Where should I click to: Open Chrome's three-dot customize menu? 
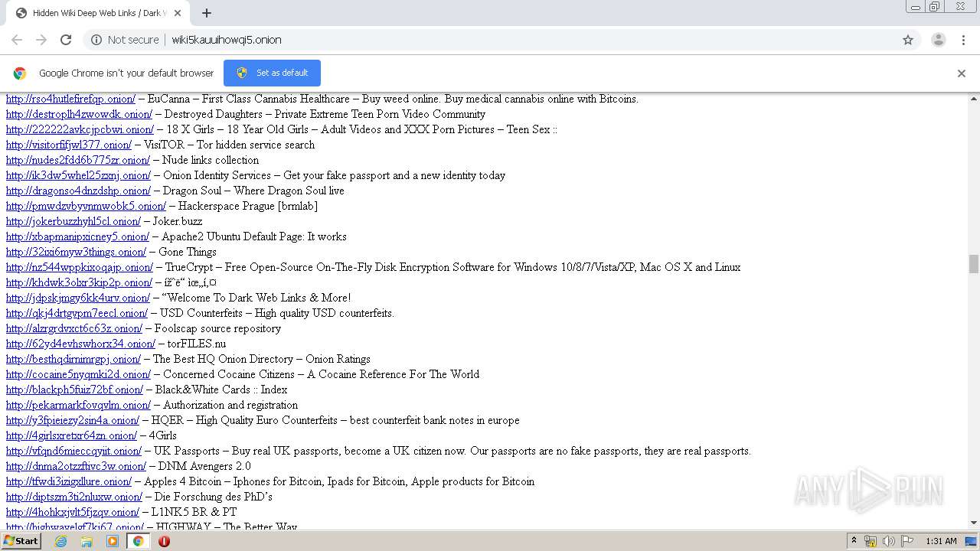(963, 40)
